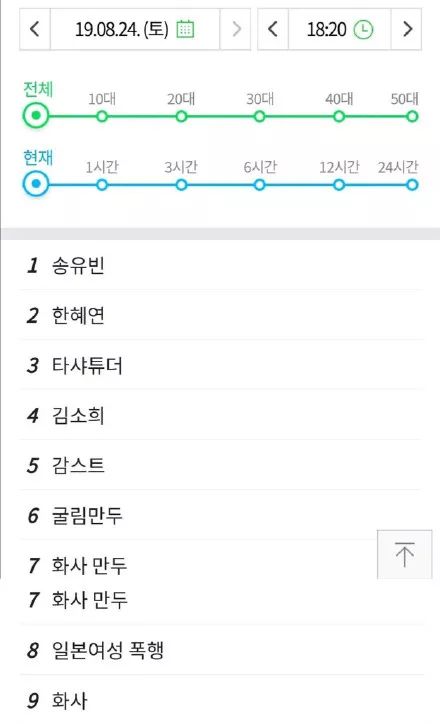Choose the 6시간 time range point
Screen dimensions: 440x724
(260, 185)
